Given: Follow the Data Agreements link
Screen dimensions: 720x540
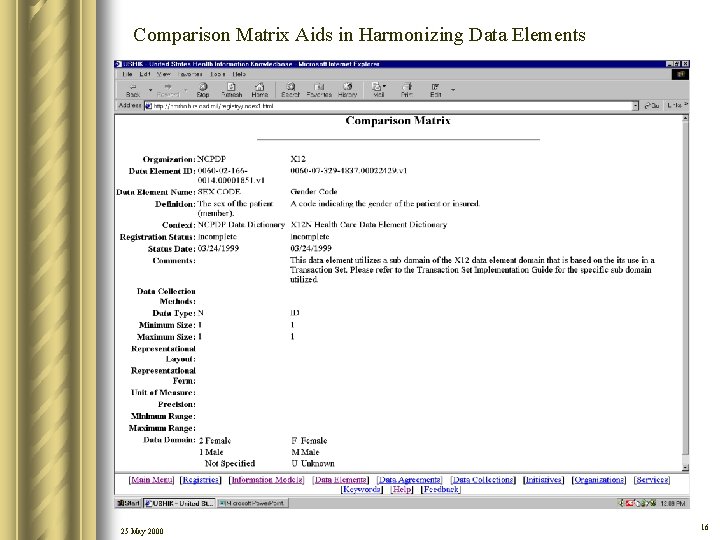Looking at the screenshot, I should (x=409, y=480).
